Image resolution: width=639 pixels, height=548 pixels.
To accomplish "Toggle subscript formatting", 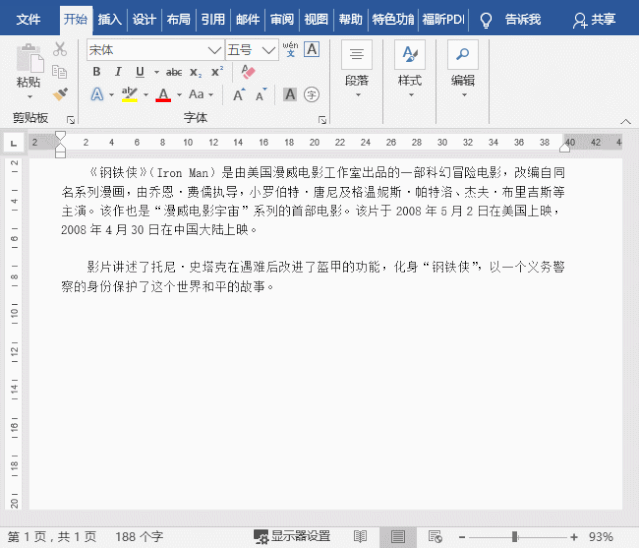I will (x=196, y=72).
